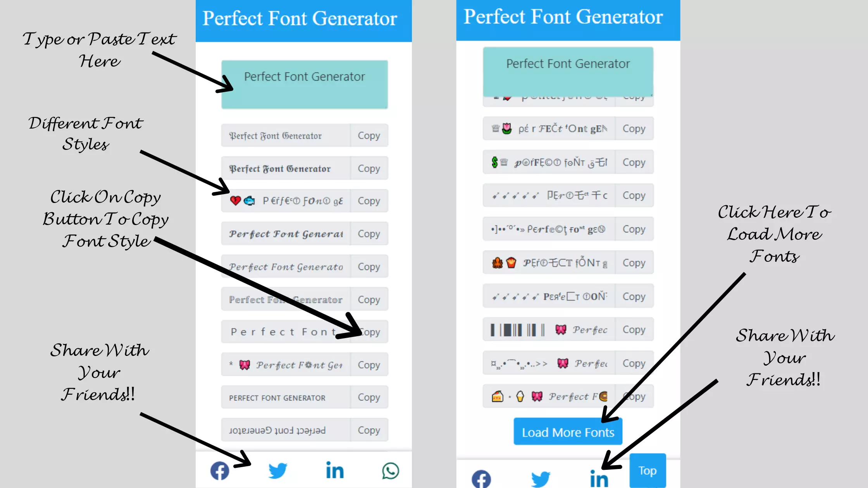Click Copy button for emoji font style
868x488 pixels.
(369, 201)
